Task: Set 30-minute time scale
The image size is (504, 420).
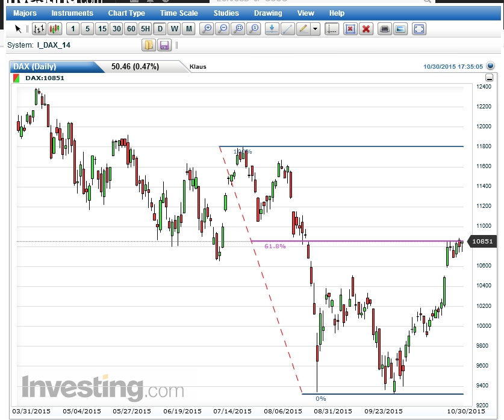Action: (117, 29)
